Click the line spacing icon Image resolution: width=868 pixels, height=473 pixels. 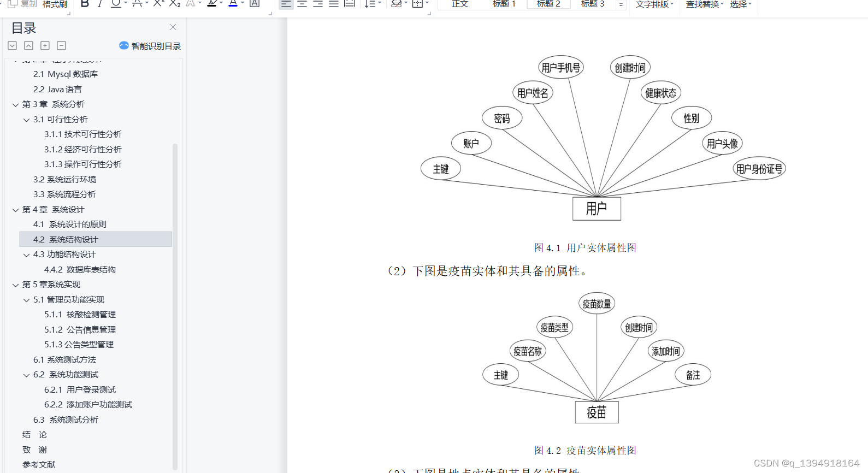point(370,4)
